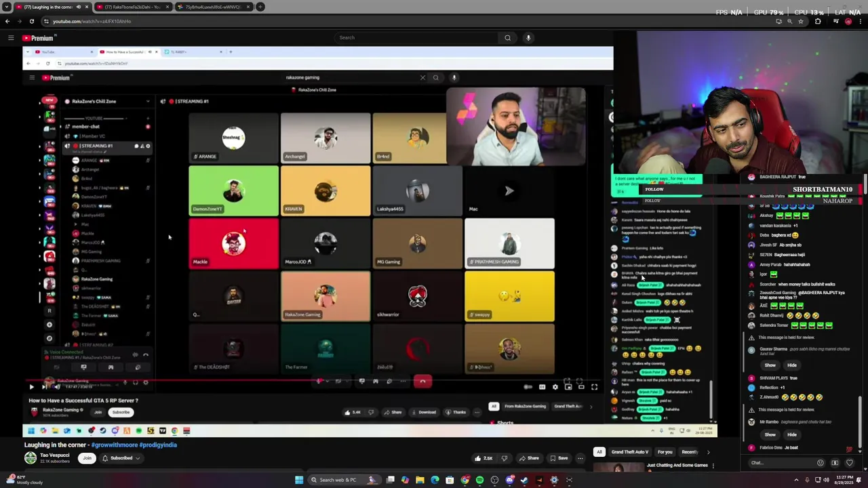Save the video to a playlist
Screen dimensions: 868x488
click(559, 458)
